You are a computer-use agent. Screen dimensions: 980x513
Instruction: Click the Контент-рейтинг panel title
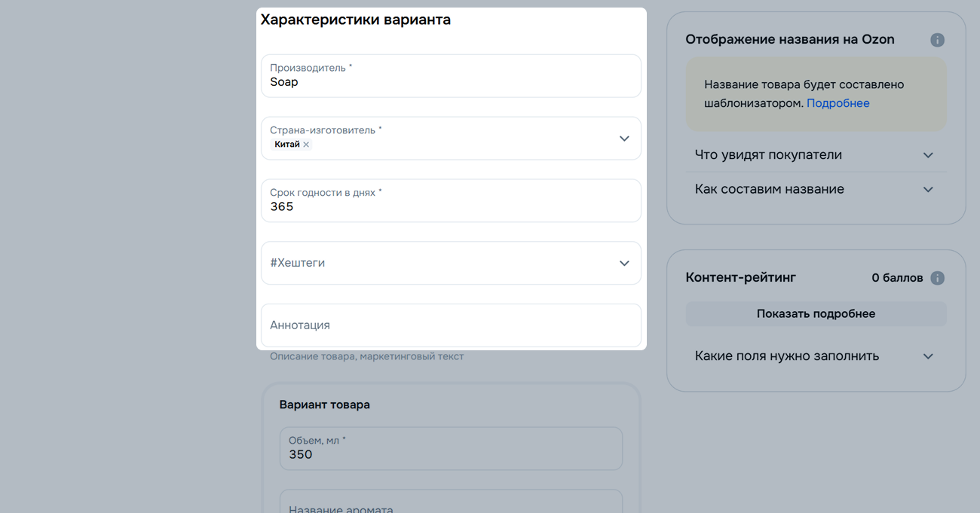(740, 277)
